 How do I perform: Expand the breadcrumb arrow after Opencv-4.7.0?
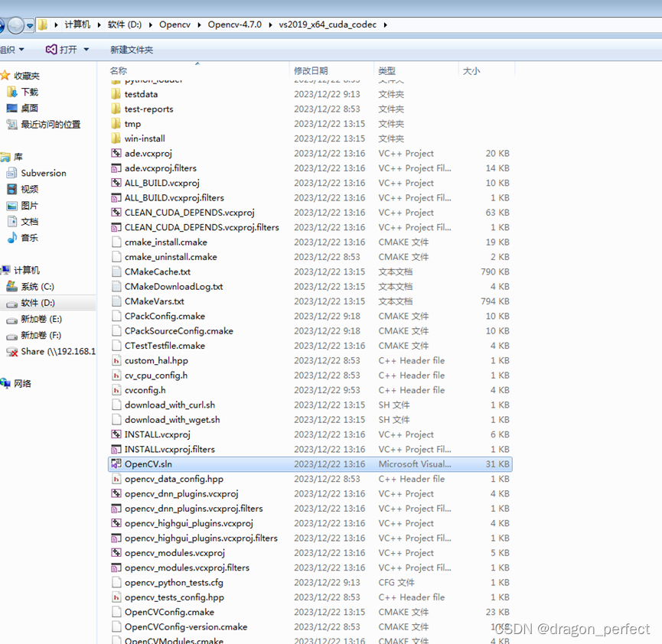pos(272,24)
